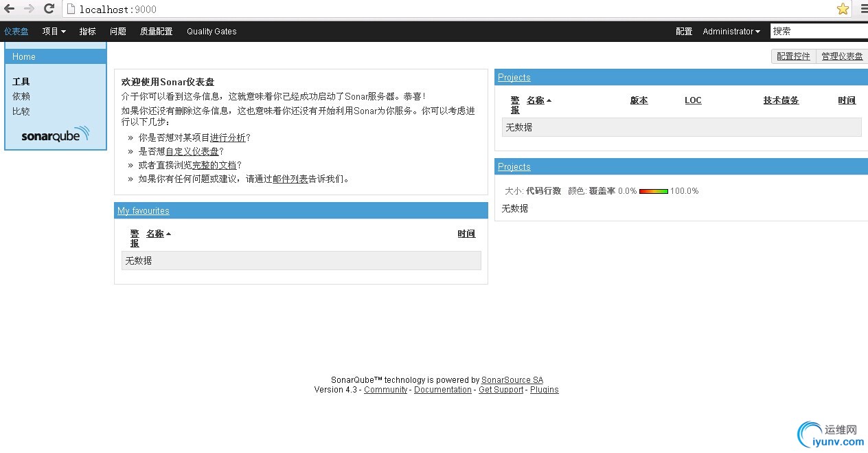Open Quality Gates in the top bar
This screenshot has width=868, height=453.
click(x=212, y=31)
